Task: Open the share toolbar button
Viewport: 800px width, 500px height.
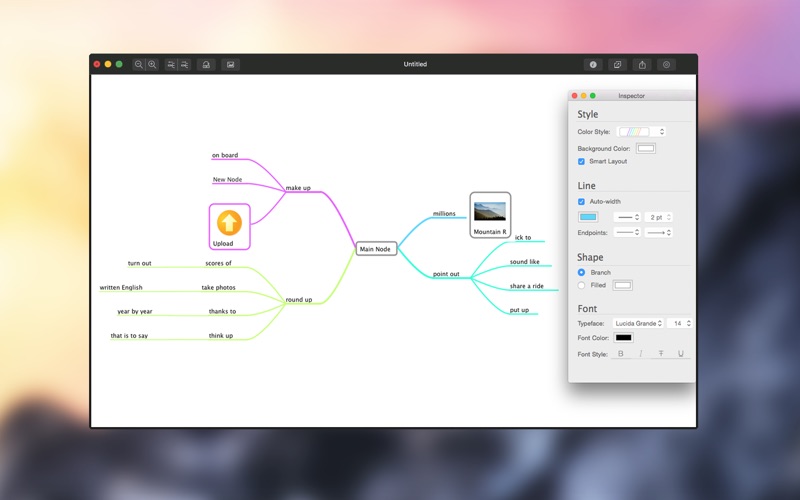Action: coord(642,65)
